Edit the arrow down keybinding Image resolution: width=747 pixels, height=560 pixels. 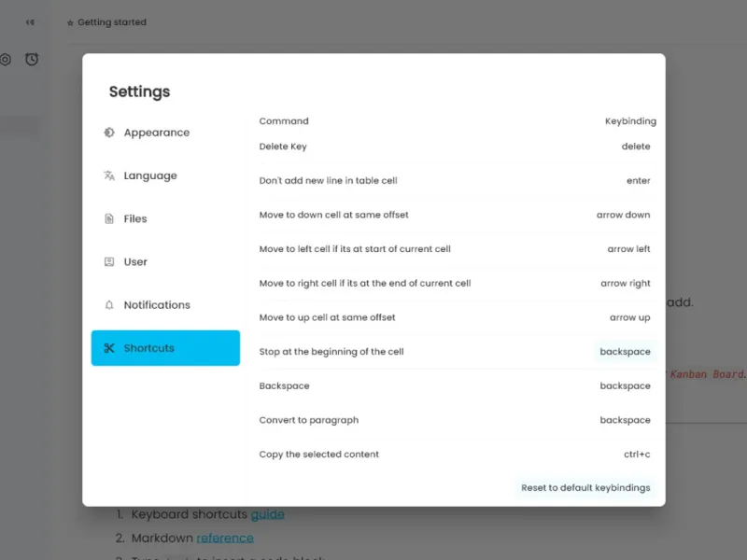click(x=623, y=215)
